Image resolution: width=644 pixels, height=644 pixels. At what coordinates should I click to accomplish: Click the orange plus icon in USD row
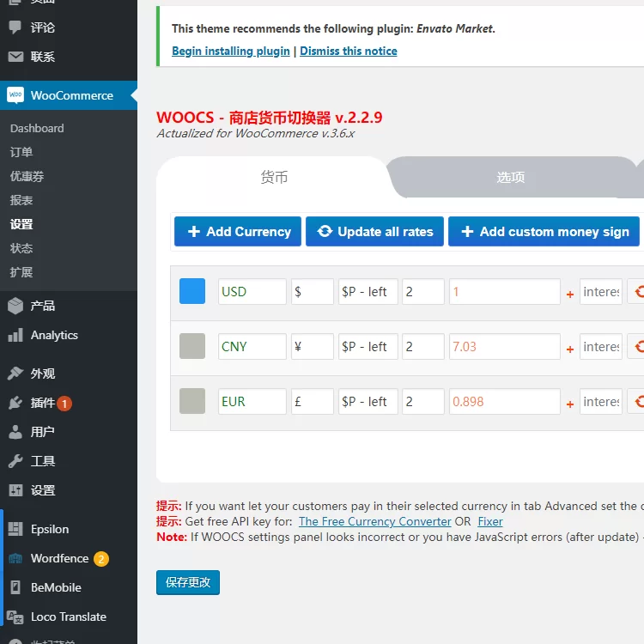tap(570, 294)
